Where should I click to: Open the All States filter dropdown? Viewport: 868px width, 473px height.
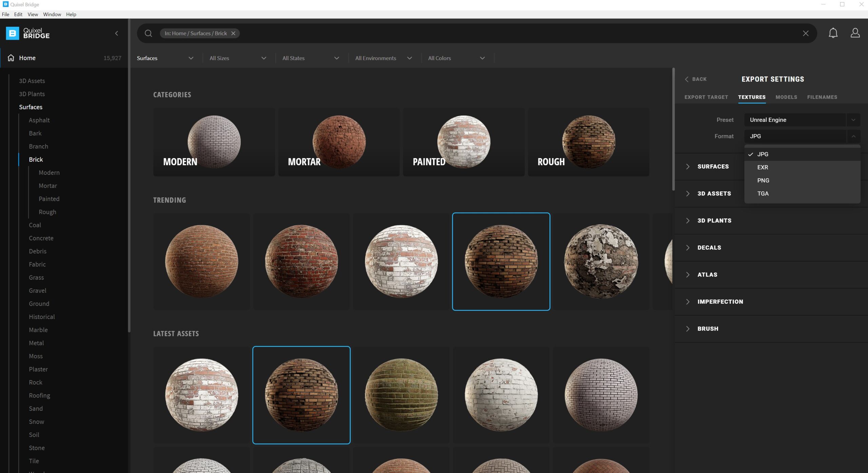click(x=311, y=58)
